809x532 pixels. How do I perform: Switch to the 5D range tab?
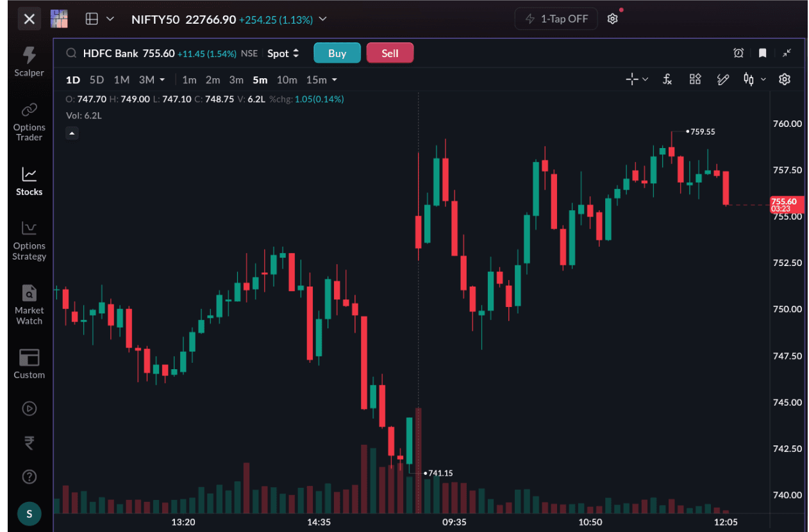click(96, 80)
